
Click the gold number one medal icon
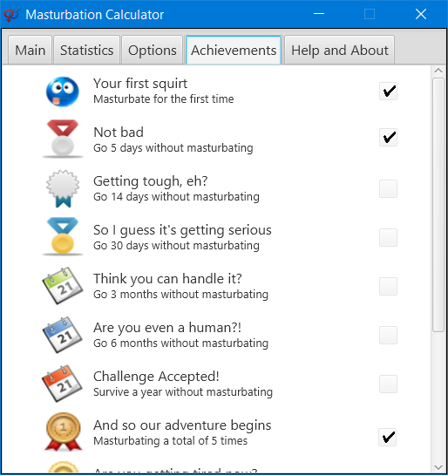pos(63,432)
